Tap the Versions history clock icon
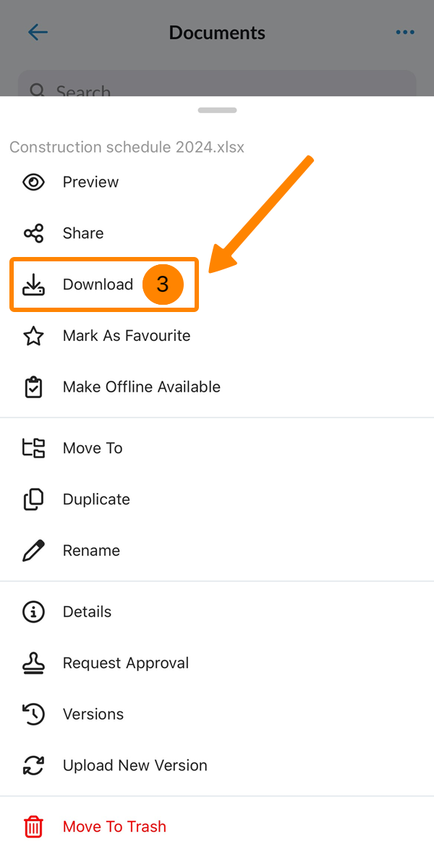 (x=33, y=715)
